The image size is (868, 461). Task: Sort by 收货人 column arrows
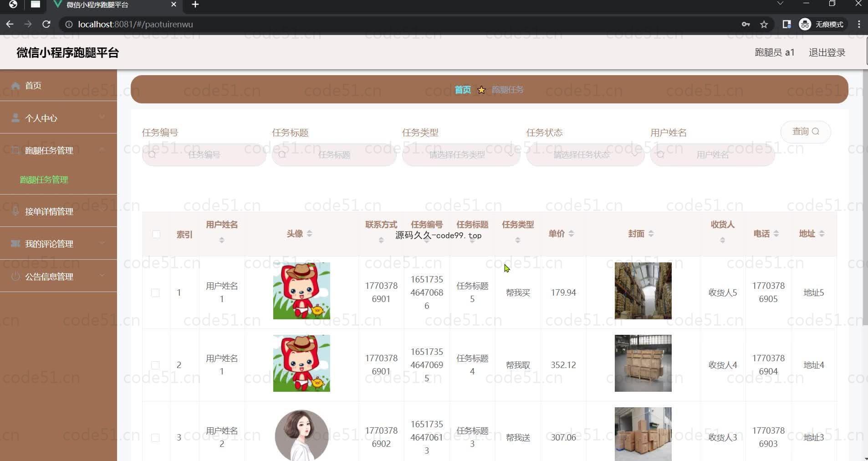tap(723, 240)
